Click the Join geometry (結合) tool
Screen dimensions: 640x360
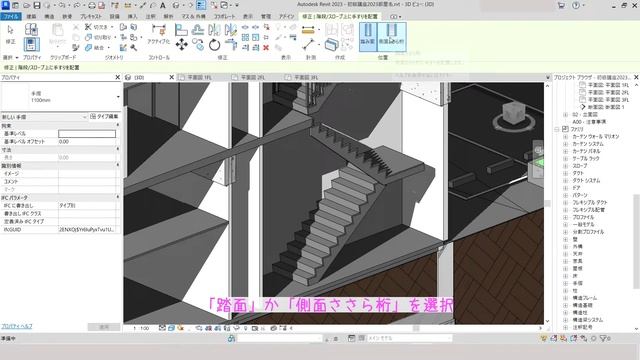(x=95, y=48)
